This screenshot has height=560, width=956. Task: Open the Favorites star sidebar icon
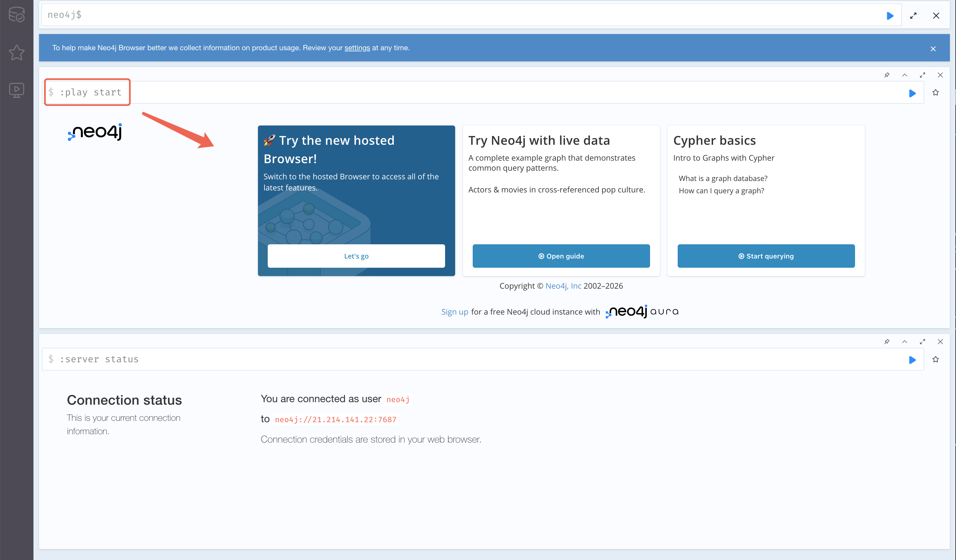(x=17, y=52)
